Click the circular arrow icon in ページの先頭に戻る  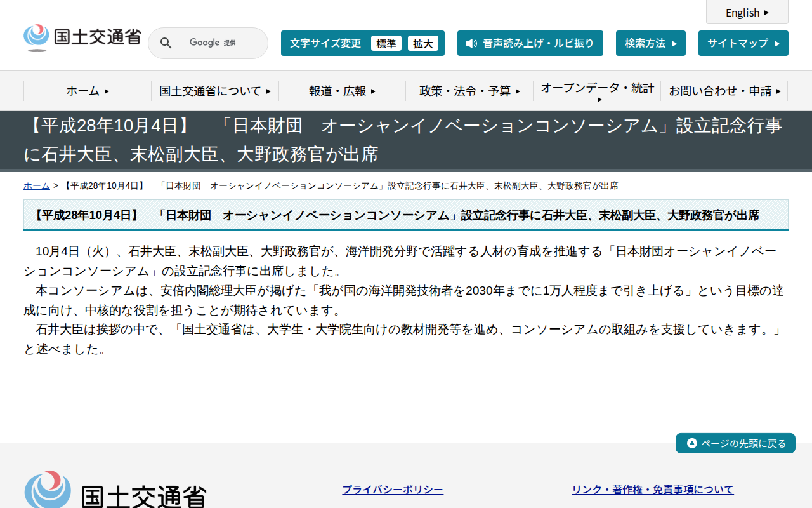[691, 443]
